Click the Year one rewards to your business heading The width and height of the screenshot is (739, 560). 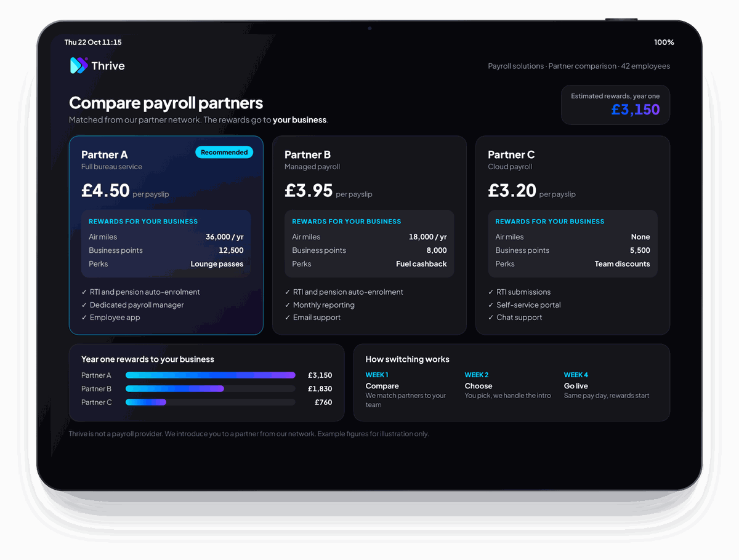(148, 359)
